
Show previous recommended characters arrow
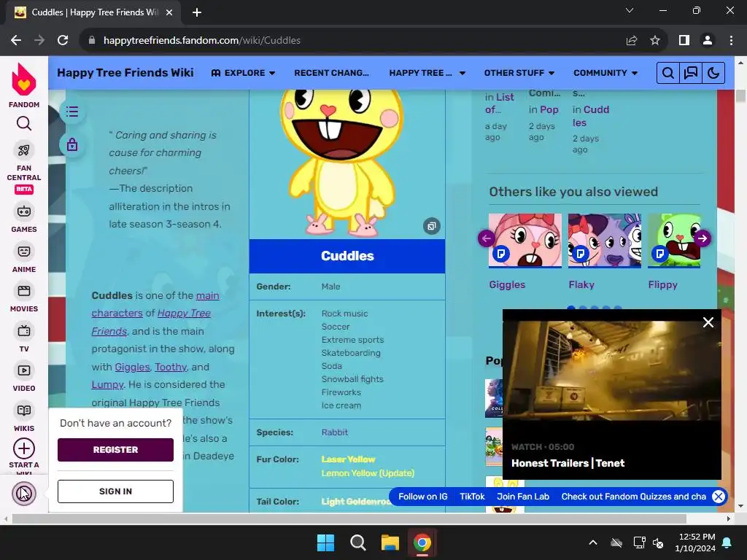click(x=487, y=238)
